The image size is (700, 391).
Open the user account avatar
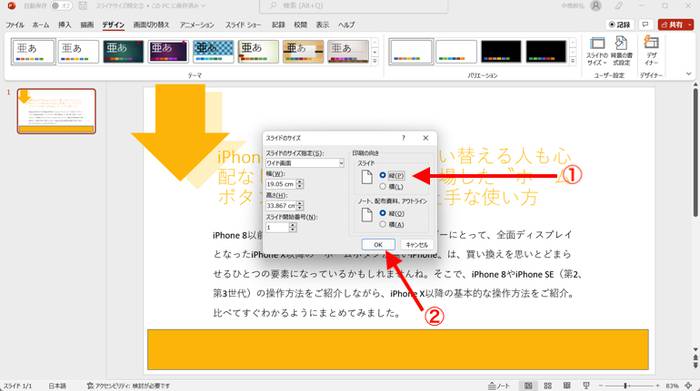596,6
